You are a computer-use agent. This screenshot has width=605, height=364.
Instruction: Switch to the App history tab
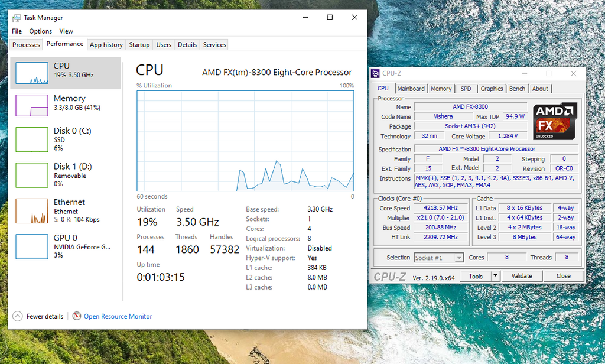click(x=106, y=45)
